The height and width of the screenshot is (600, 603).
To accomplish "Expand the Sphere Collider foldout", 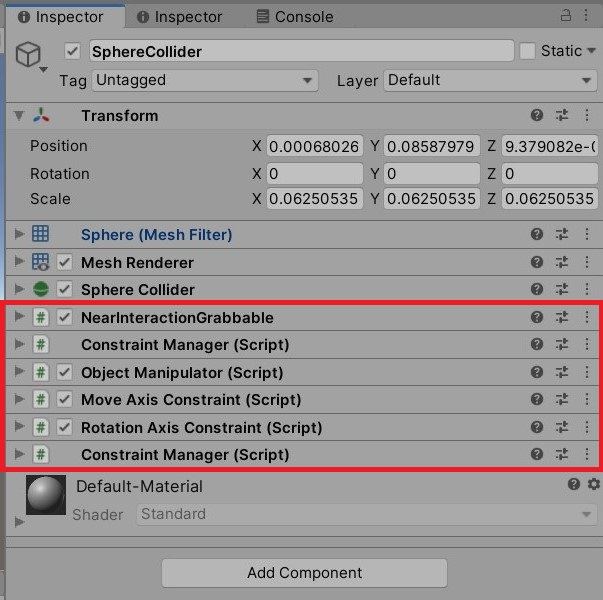I will point(19,289).
